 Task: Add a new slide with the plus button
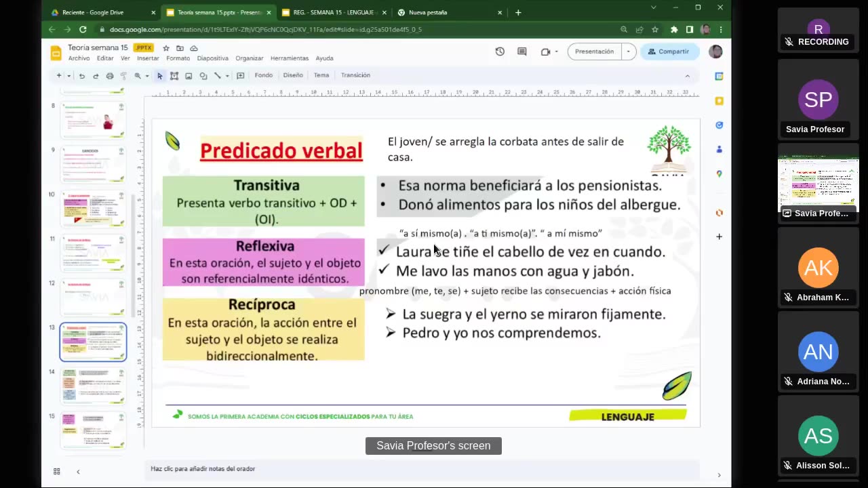(x=59, y=75)
